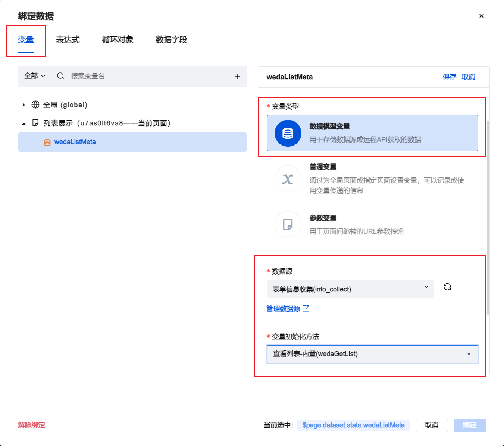The width and height of the screenshot is (504, 446).
Task: Open the 全部 filter dropdown
Action: click(x=35, y=76)
